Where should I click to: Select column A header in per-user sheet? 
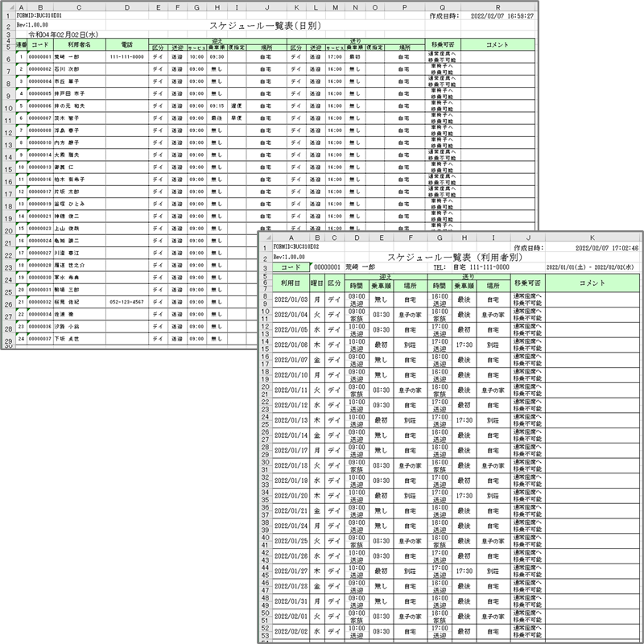(x=291, y=237)
